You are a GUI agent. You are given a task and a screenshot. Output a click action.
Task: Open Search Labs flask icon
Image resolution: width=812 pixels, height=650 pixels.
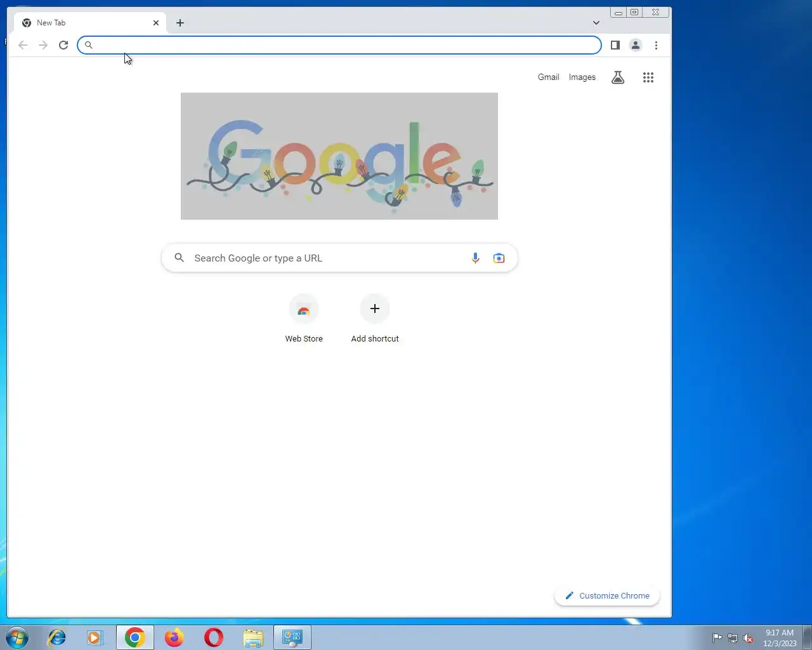[618, 77]
